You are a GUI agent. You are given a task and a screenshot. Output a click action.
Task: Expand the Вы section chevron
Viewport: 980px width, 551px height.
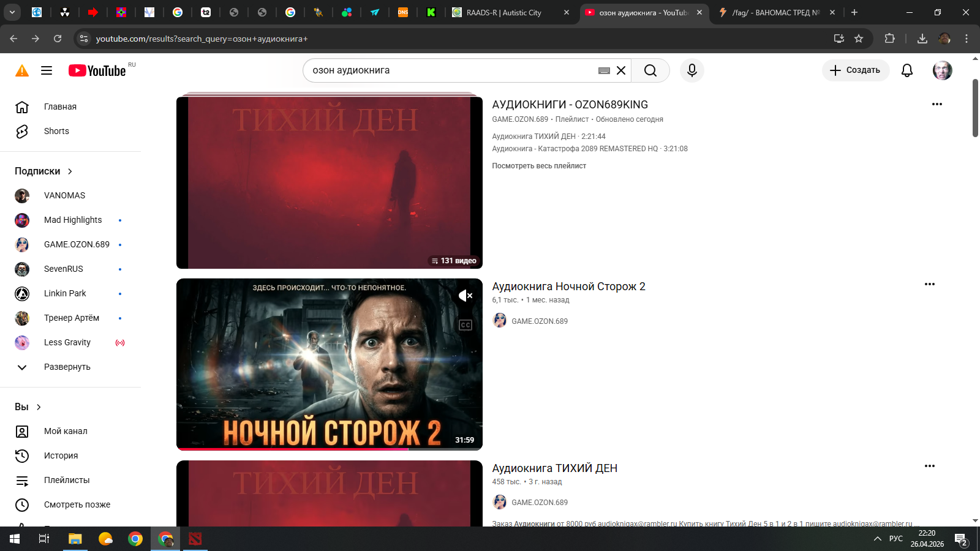tap(39, 407)
